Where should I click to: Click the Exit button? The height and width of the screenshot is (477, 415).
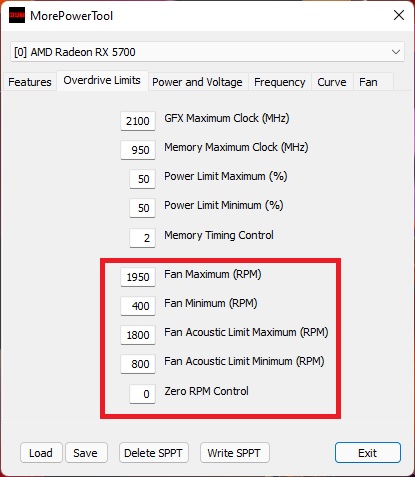(x=368, y=453)
